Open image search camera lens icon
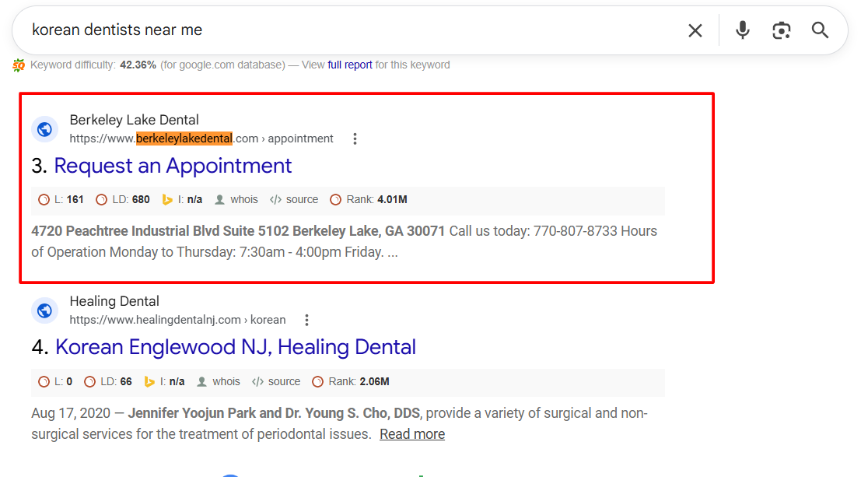The width and height of the screenshot is (868, 477). click(x=781, y=30)
